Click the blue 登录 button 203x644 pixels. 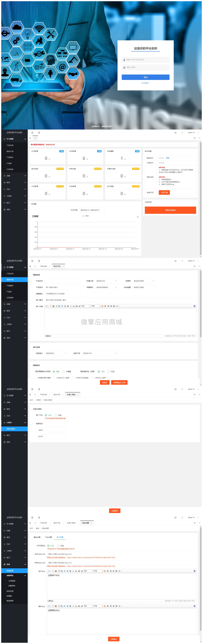[145, 77]
